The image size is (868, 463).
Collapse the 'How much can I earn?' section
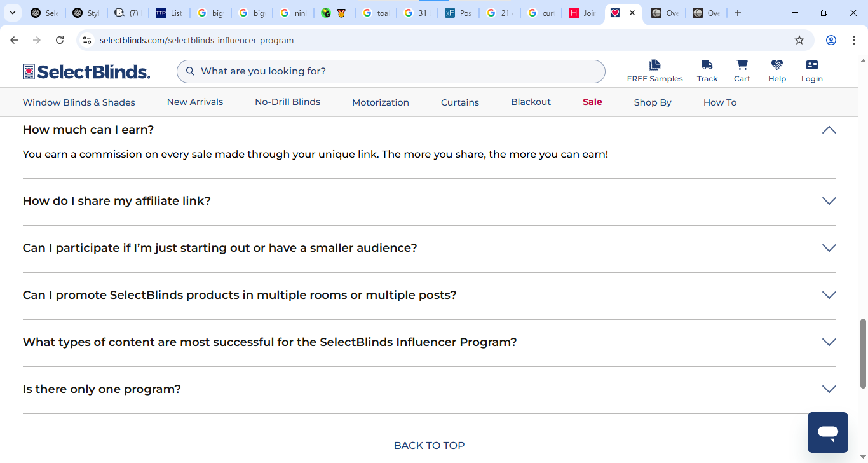(829, 130)
